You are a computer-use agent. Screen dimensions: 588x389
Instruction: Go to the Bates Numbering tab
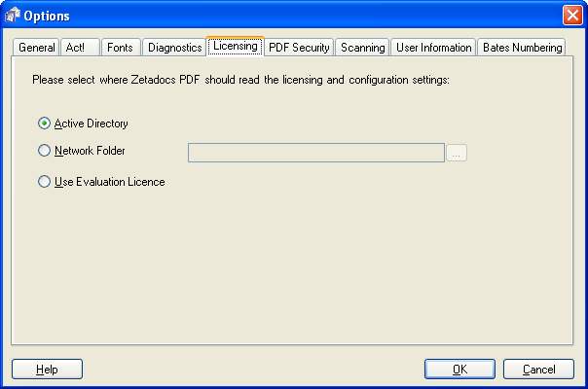pyautogui.click(x=522, y=48)
